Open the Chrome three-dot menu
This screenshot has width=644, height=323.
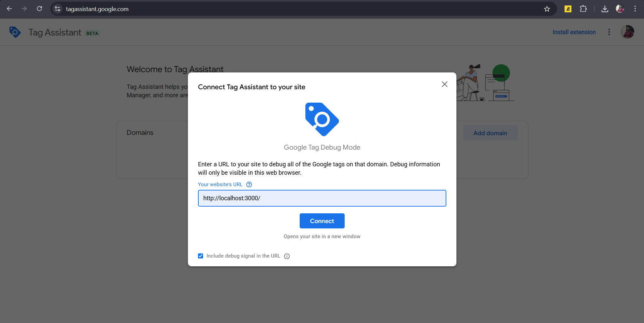[x=635, y=9]
